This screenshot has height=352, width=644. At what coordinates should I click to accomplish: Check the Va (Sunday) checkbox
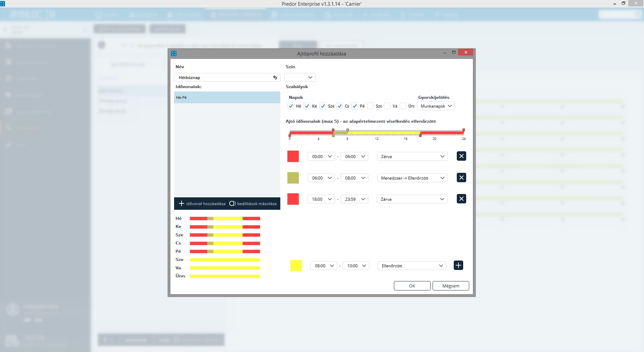click(x=387, y=106)
